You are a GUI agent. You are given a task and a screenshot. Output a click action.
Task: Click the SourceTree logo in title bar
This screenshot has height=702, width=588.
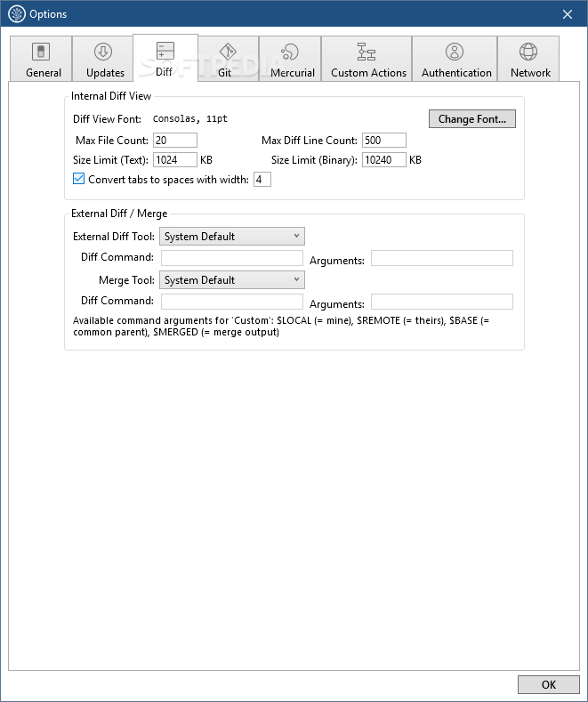(17, 14)
